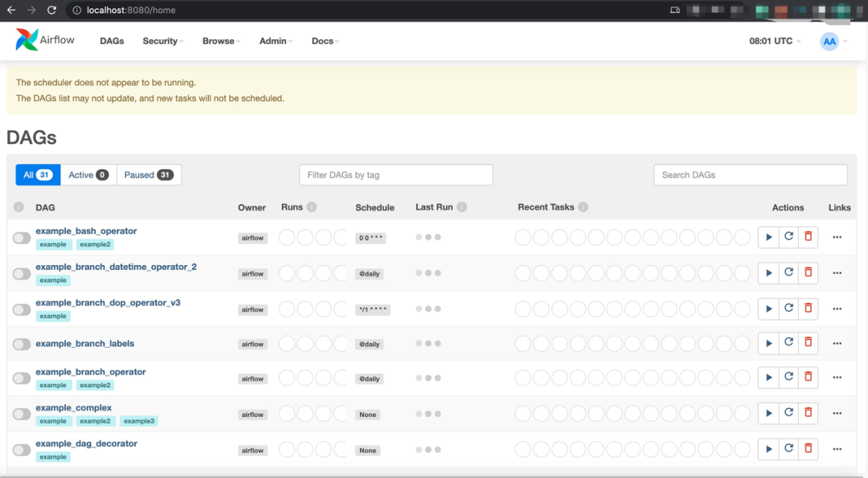
Task: Click the Airflow pinwheel logo
Action: click(27, 40)
